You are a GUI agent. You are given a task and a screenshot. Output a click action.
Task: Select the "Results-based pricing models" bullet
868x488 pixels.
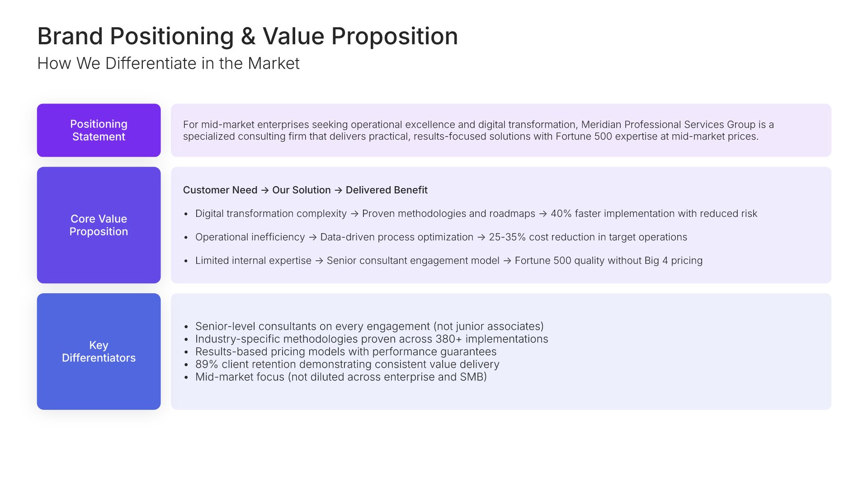pyautogui.click(x=346, y=352)
